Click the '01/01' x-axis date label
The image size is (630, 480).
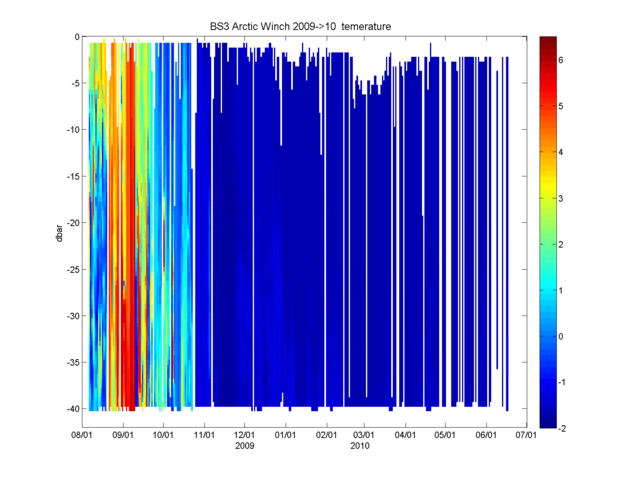pyautogui.click(x=286, y=437)
